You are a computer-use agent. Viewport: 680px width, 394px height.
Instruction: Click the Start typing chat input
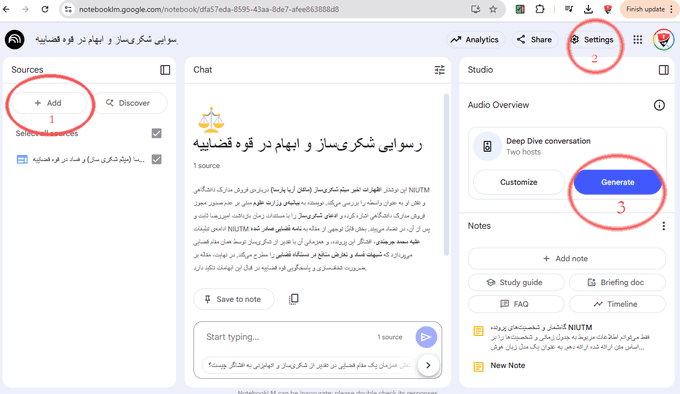(x=286, y=337)
